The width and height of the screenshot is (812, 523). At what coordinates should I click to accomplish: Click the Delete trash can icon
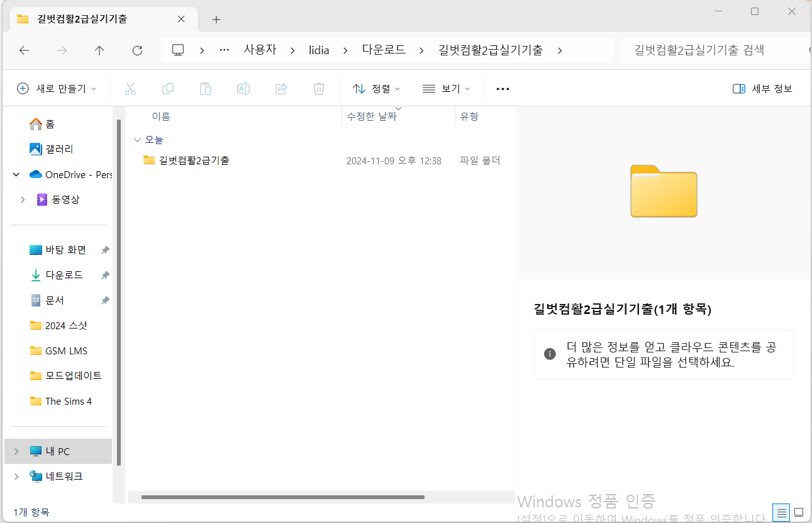coord(319,89)
